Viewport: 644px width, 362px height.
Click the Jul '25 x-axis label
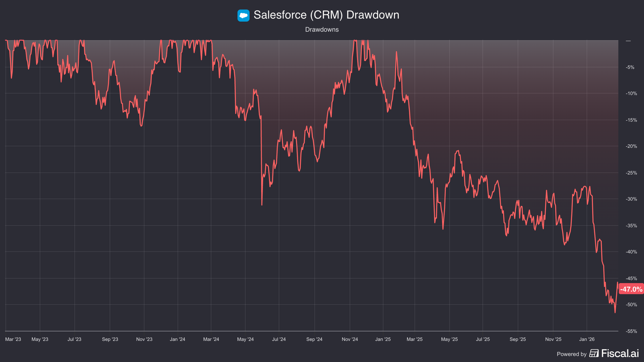tap(483, 339)
